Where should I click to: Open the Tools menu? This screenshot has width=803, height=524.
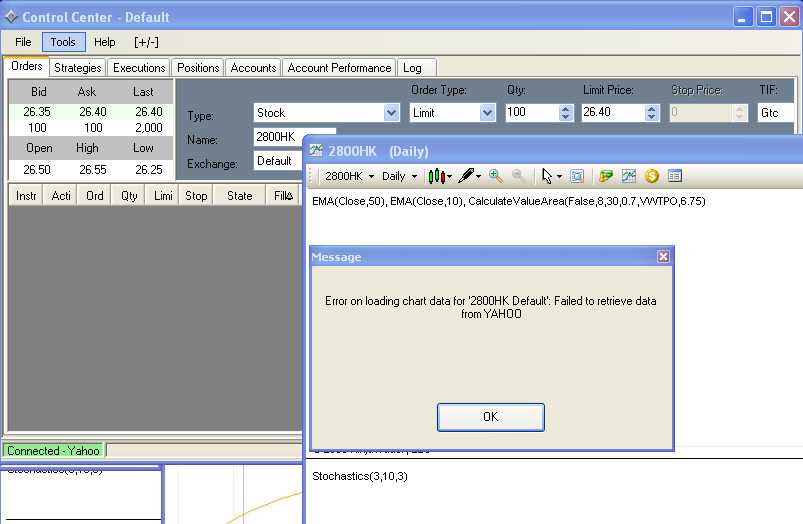coord(63,42)
